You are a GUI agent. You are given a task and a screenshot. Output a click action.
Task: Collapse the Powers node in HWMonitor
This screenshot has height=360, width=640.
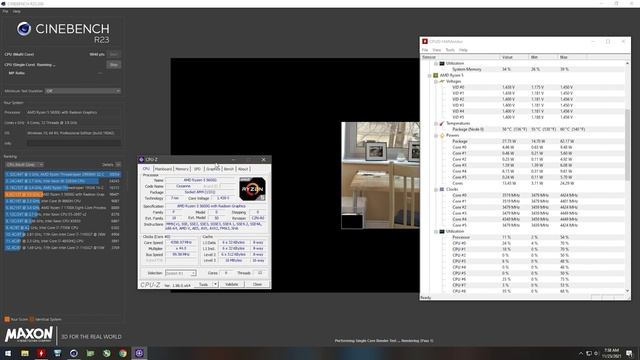436,136
